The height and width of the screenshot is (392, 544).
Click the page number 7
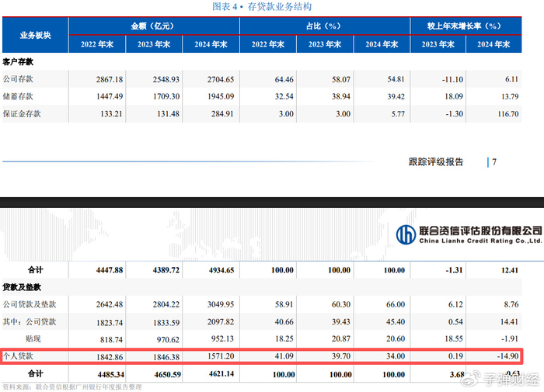[494, 162]
